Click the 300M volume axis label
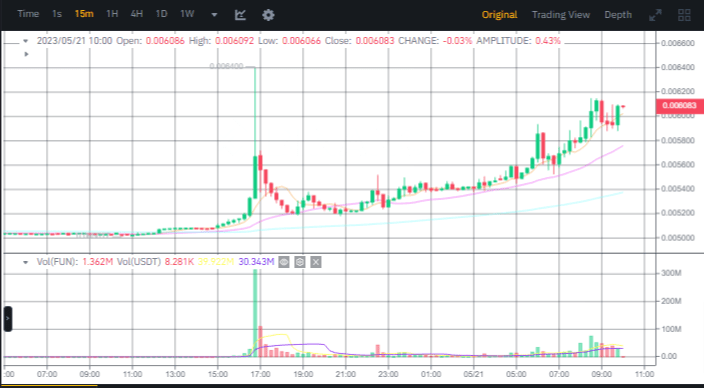The image size is (704, 388). coord(671,273)
